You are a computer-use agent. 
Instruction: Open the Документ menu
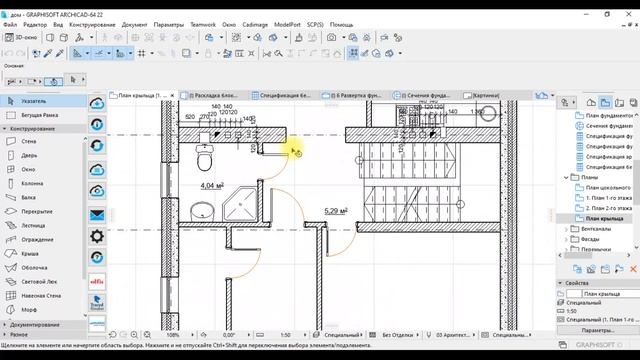click(134, 24)
